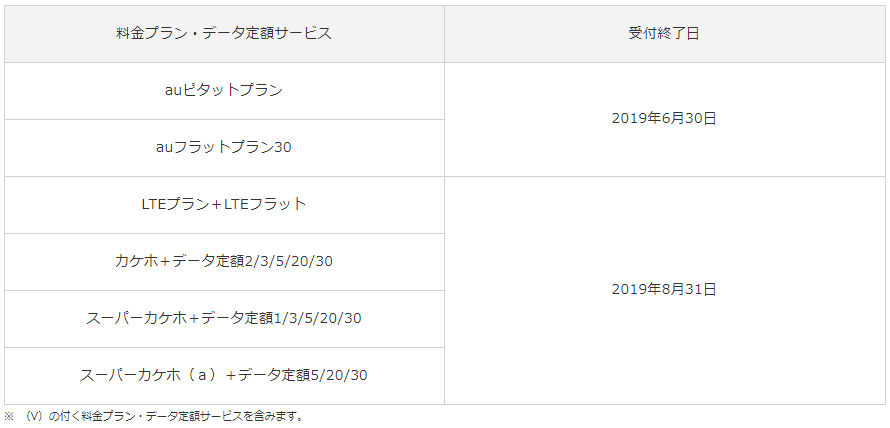This screenshot has width=890, height=428.
Task: Click the カケホ＋データ定額2/3/5/20/30 row
Action: click(224, 261)
